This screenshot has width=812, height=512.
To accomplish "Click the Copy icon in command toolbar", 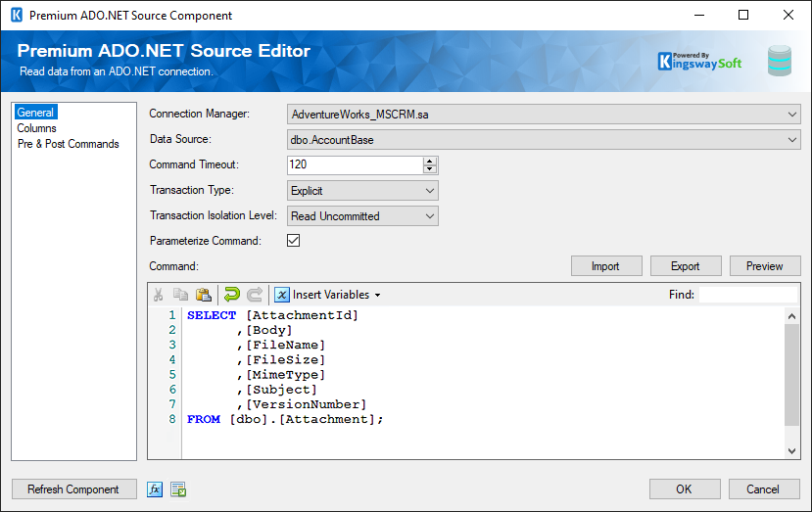I will [x=180, y=294].
